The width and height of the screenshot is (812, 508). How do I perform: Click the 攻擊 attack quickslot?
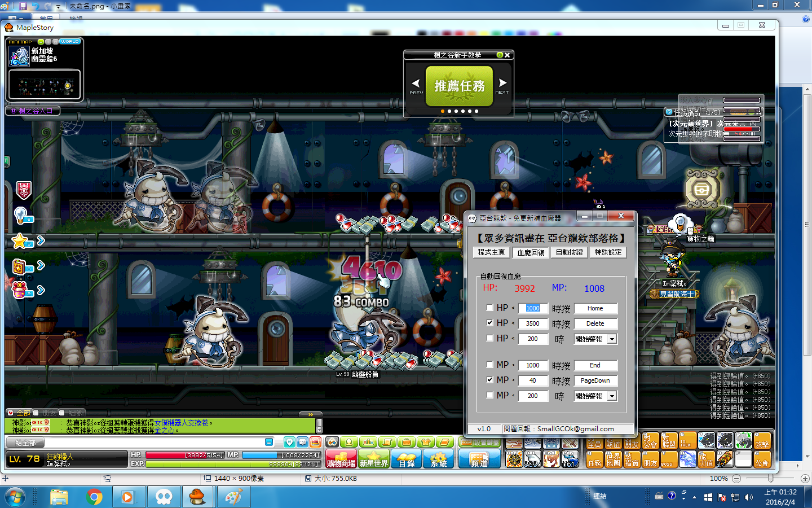click(762, 441)
